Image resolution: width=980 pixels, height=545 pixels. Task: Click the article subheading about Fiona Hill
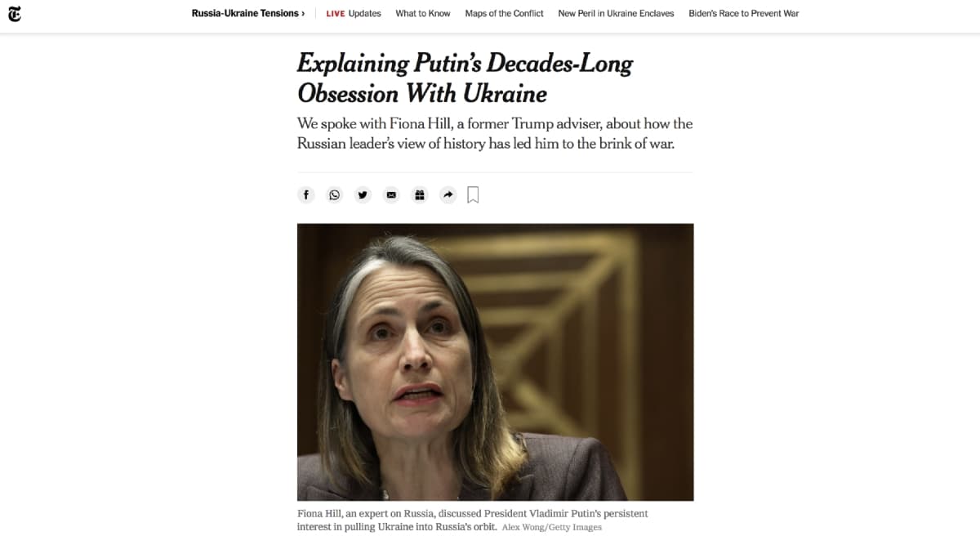click(x=495, y=134)
